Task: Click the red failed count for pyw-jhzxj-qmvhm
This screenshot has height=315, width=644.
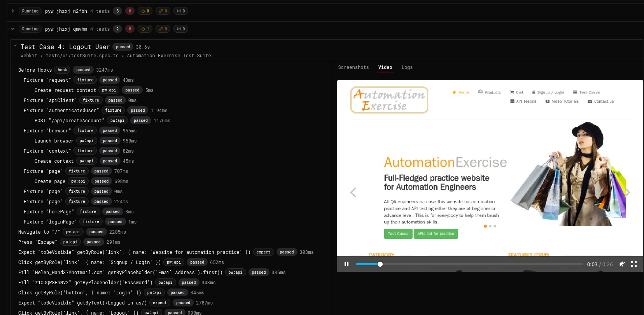Action: [x=130, y=29]
